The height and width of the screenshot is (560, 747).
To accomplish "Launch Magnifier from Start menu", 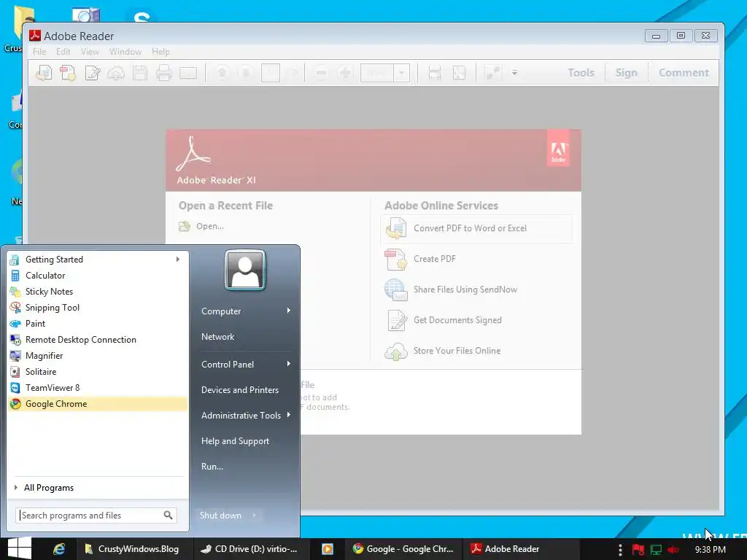I will 98,356.
